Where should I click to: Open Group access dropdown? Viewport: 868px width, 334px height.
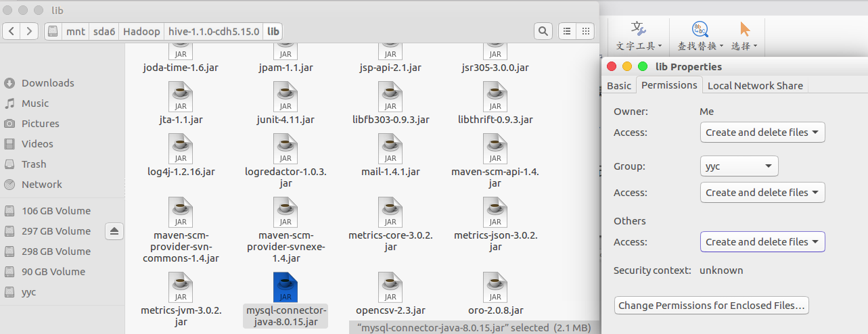coord(762,193)
